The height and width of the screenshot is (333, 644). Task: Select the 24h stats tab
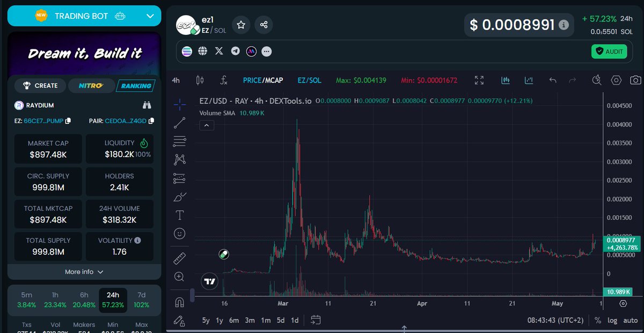[113, 300]
